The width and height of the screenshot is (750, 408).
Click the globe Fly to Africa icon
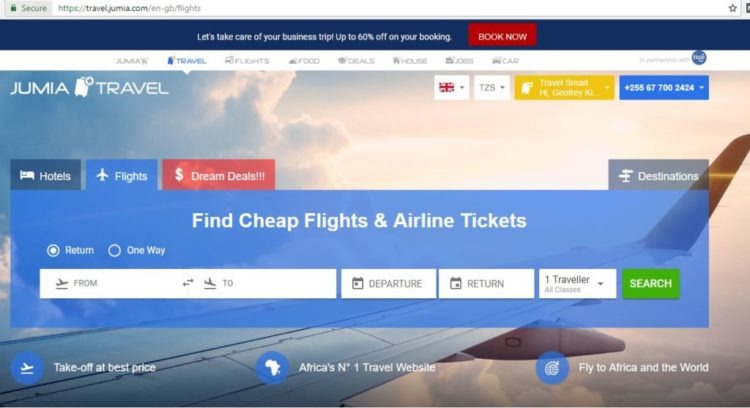click(552, 367)
